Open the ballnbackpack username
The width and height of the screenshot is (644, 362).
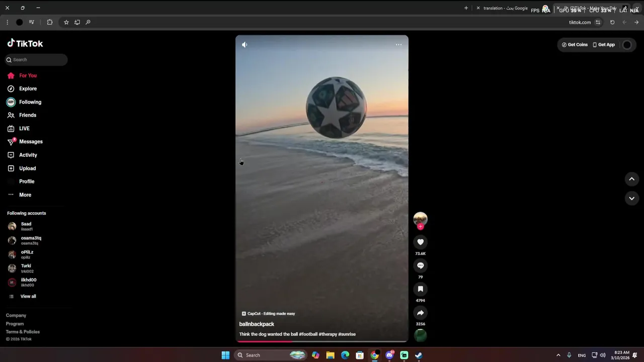257,324
